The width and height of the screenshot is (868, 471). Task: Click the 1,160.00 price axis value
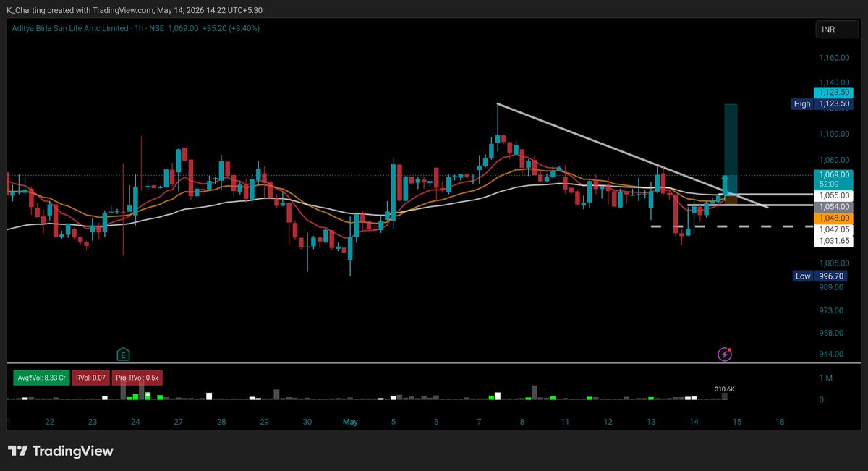(834, 57)
